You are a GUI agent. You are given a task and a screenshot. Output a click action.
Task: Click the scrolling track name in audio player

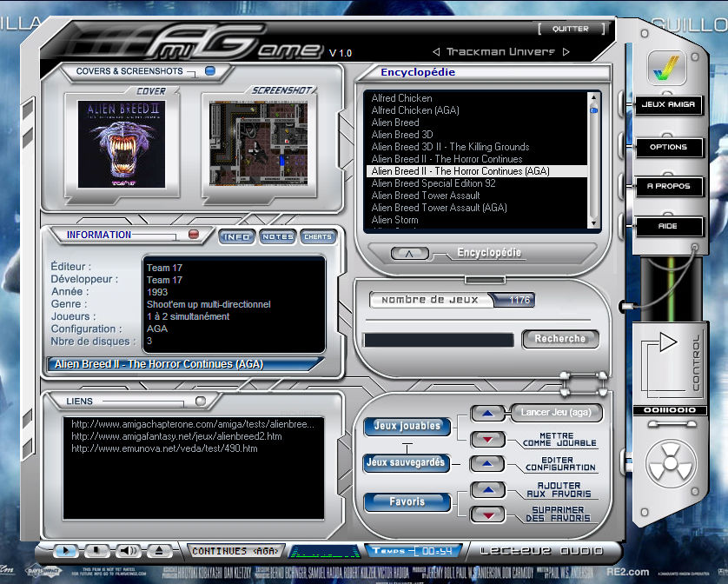point(235,551)
